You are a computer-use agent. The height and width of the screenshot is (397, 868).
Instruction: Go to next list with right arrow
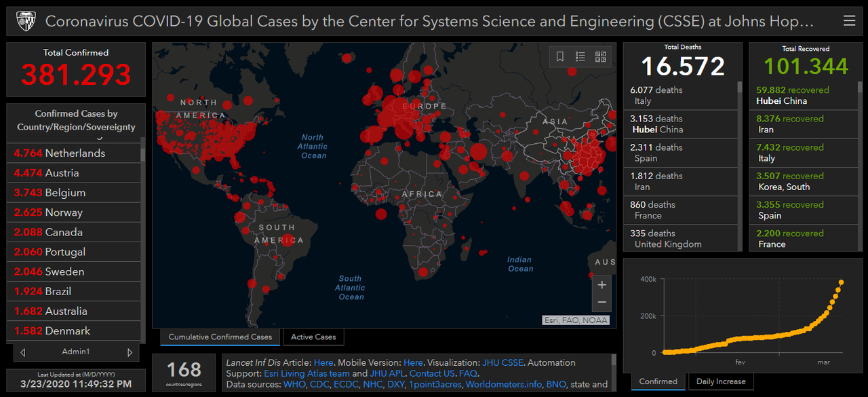click(x=130, y=352)
